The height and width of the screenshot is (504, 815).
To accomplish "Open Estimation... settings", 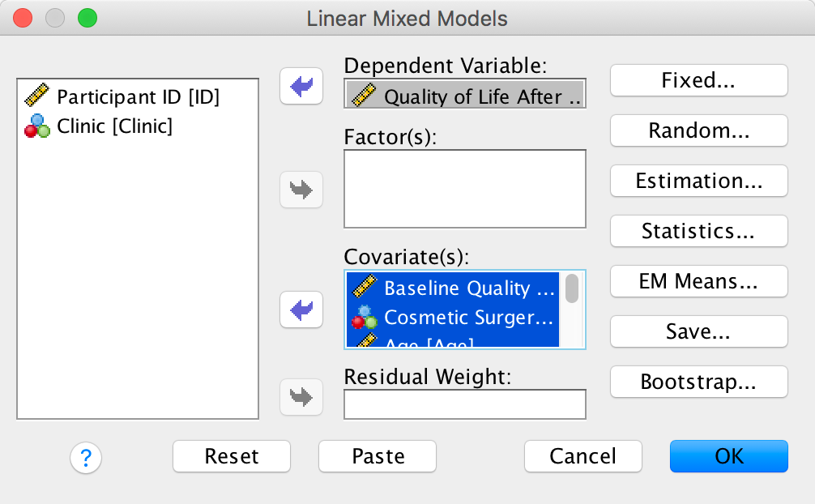I will tap(699, 181).
